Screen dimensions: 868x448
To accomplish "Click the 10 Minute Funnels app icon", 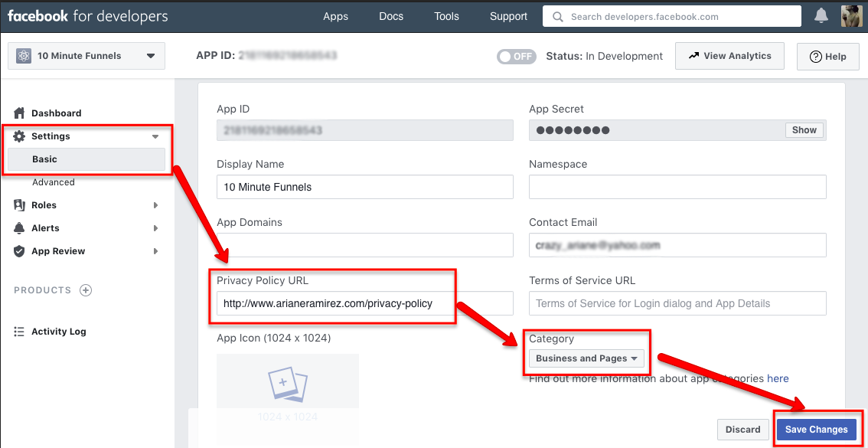I will (x=23, y=55).
